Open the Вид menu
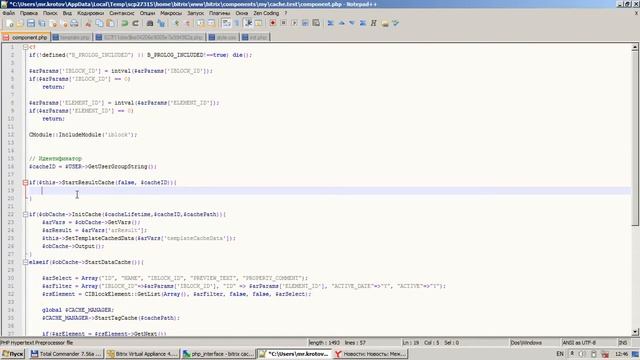Image resolution: width=640 pixels, height=360 pixels. [67, 13]
